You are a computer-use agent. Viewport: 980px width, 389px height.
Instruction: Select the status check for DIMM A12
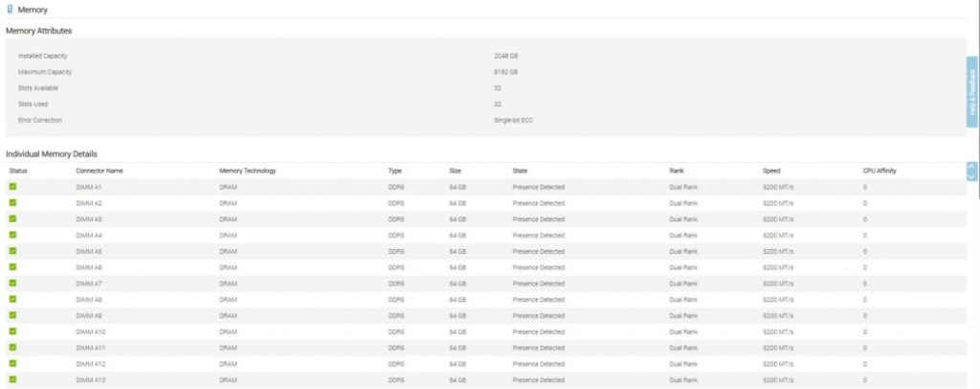[13, 363]
